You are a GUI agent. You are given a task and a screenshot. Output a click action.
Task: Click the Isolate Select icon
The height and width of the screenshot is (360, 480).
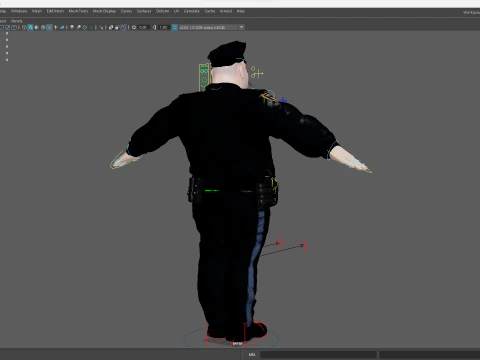click(101, 27)
